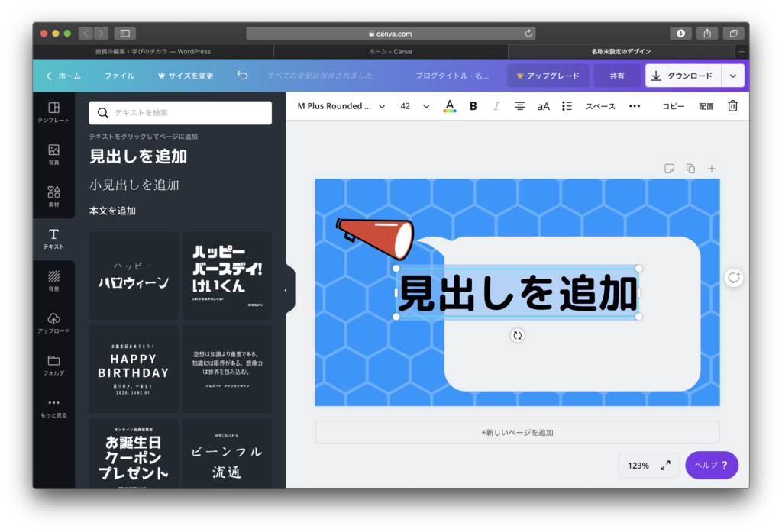Edit the design title ブログタイトル
782x532 pixels.
coord(452,76)
